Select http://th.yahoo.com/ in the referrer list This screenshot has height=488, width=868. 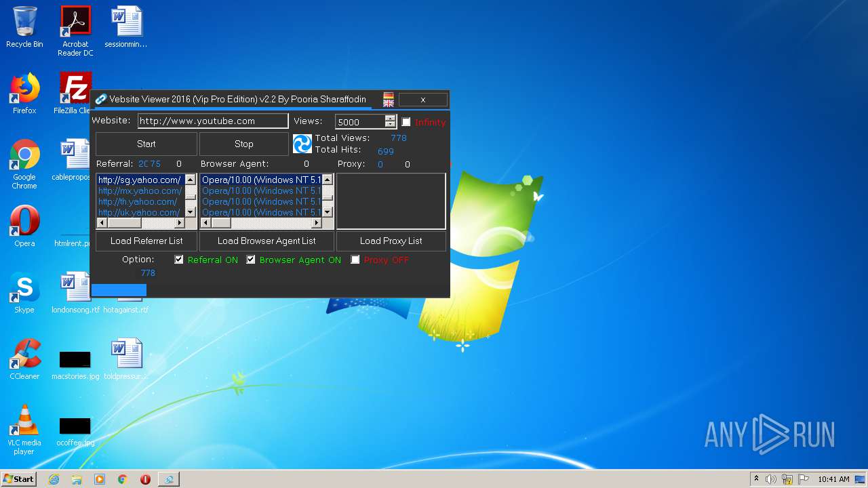140,201
